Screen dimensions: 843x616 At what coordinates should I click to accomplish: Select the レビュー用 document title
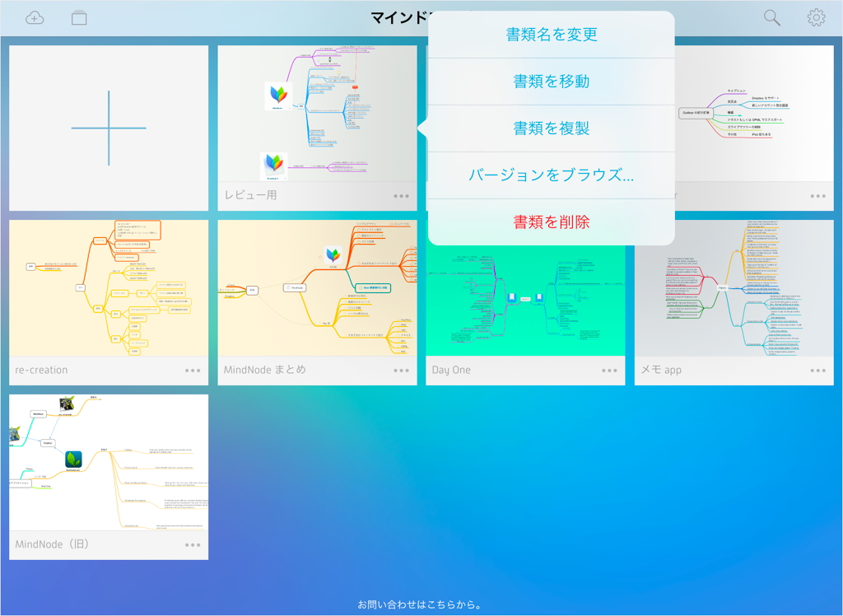click(250, 195)
